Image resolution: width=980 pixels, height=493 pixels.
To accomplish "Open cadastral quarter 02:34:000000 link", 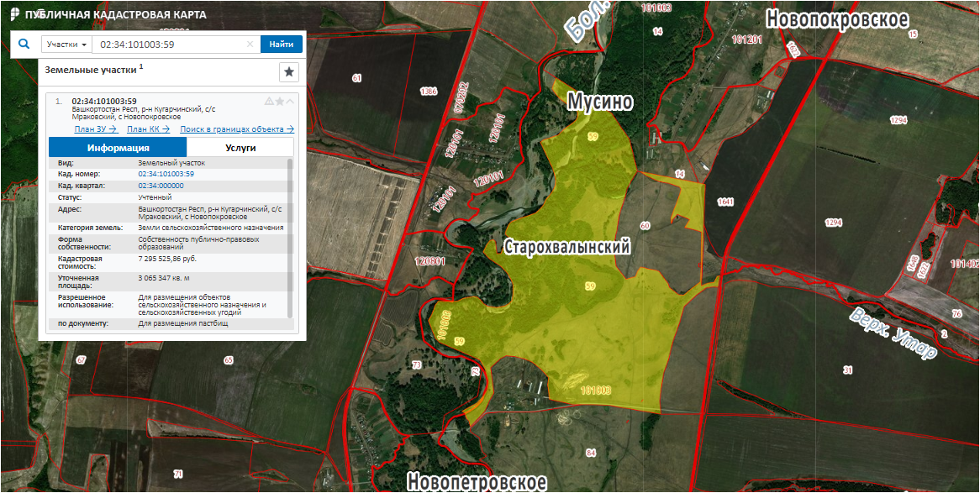I will click(161, 185).
